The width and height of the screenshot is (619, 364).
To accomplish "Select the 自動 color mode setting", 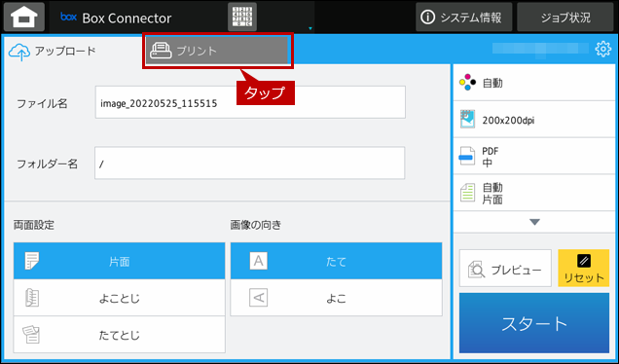I will pyautogui.click(x=534, y=83).
